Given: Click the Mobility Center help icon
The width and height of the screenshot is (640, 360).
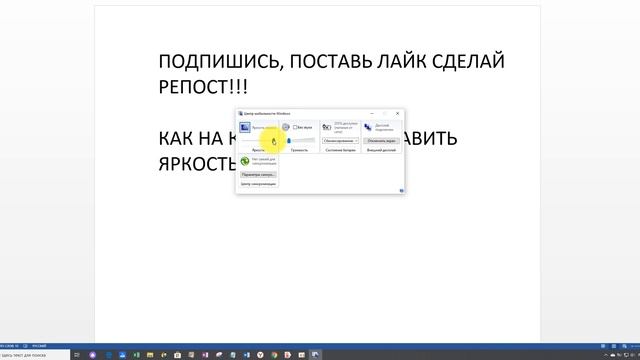Looking at the screenshot, I should point(401,191).
